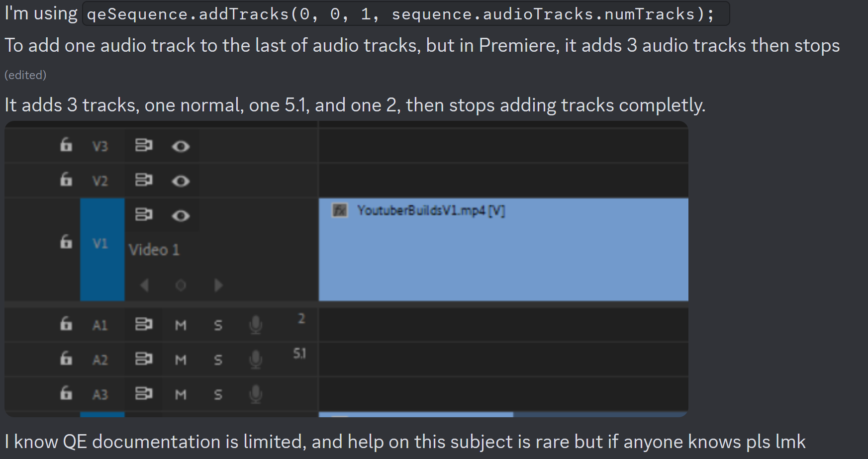Lock the V2 video track
Viewport: 868px width, 459px height.
pyautogui.click(x=65, y=180)
